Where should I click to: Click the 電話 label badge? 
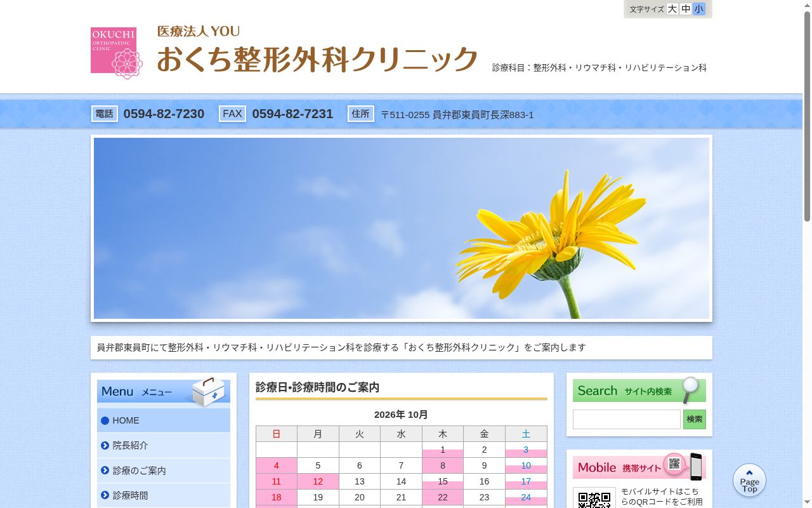105,114
